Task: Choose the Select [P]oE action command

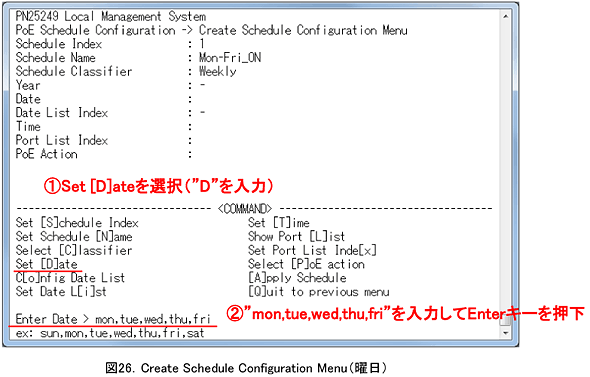Action: 306,264
